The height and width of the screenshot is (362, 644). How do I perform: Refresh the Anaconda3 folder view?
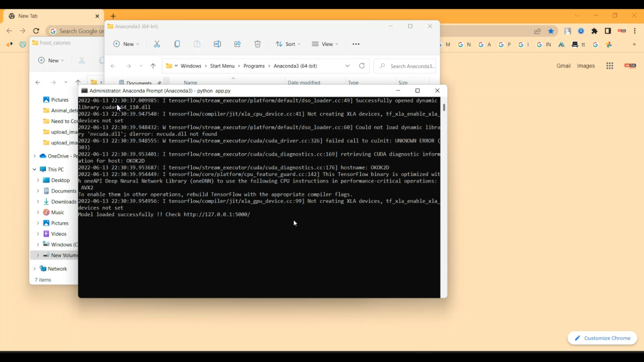pyautogui.click(x=362, y=66)
